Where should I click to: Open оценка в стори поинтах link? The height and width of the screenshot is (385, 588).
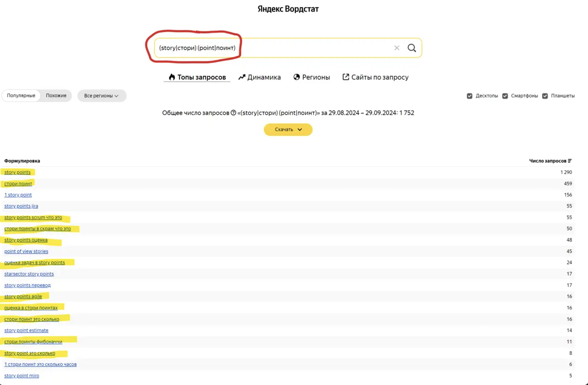[x=31, y=308]
